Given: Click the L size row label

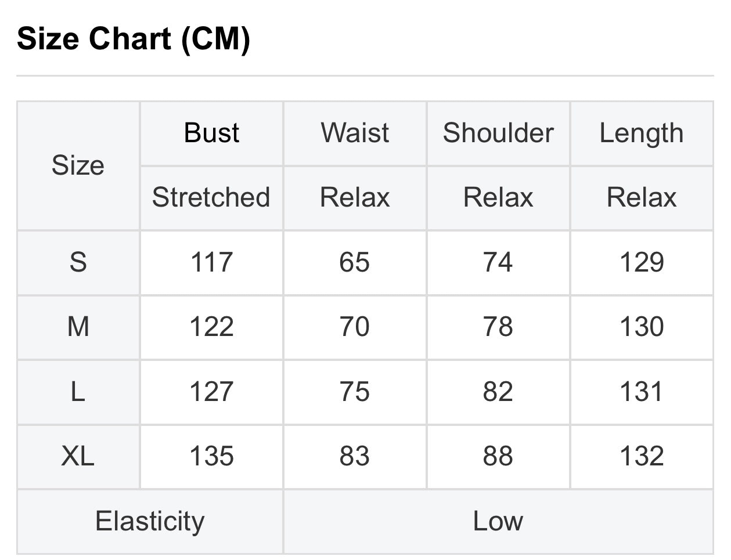Looking at the screenshot, I should (x=78, y=392).
